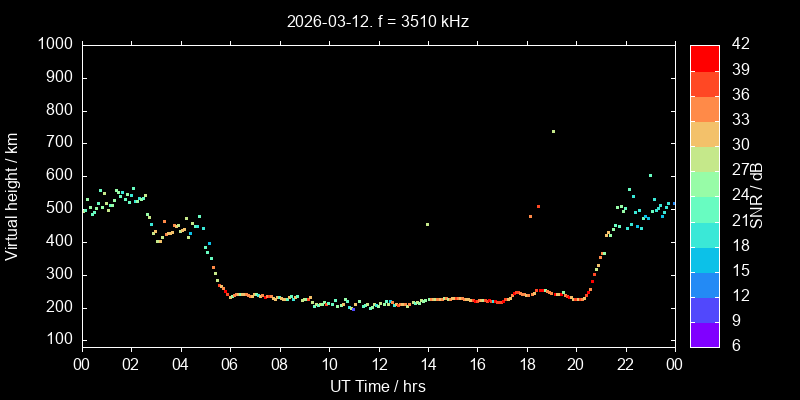Click the red 39–42 dB colorbar segment

point(705,57)
